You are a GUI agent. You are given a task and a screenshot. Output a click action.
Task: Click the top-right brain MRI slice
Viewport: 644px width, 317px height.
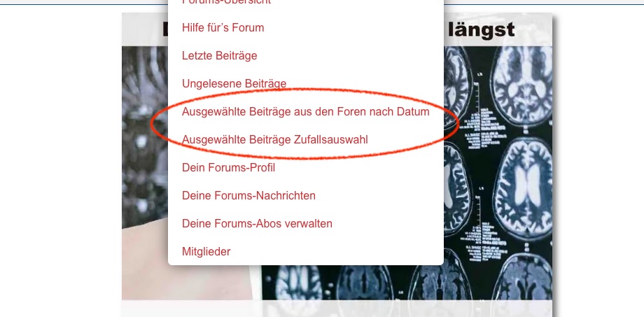click(x=521, y=86)
